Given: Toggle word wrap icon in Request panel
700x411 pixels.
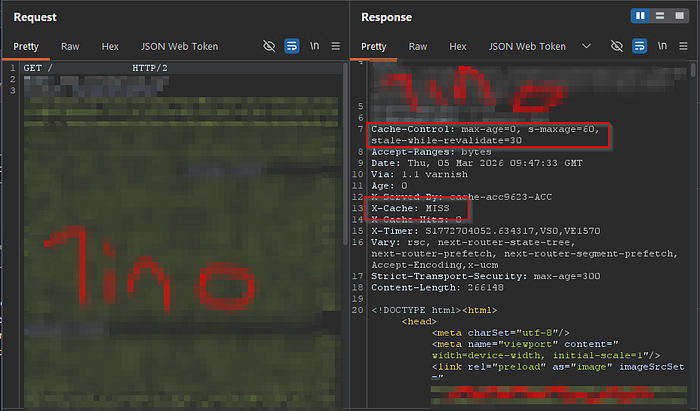Looking at the screenshot, I should point(292,46).
